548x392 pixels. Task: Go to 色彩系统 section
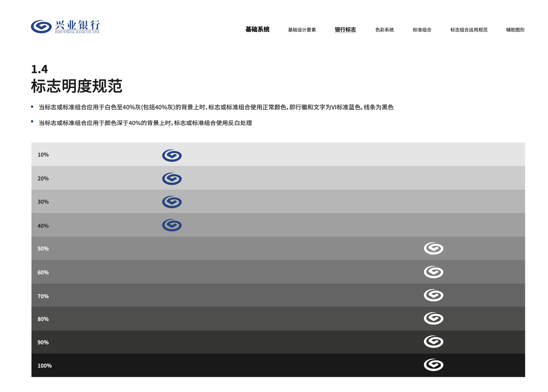[x=385, y=30]
